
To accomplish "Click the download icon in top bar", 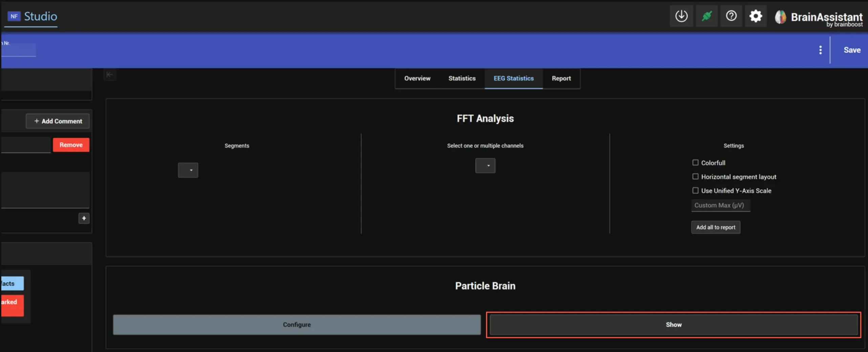I will point(681,16).
